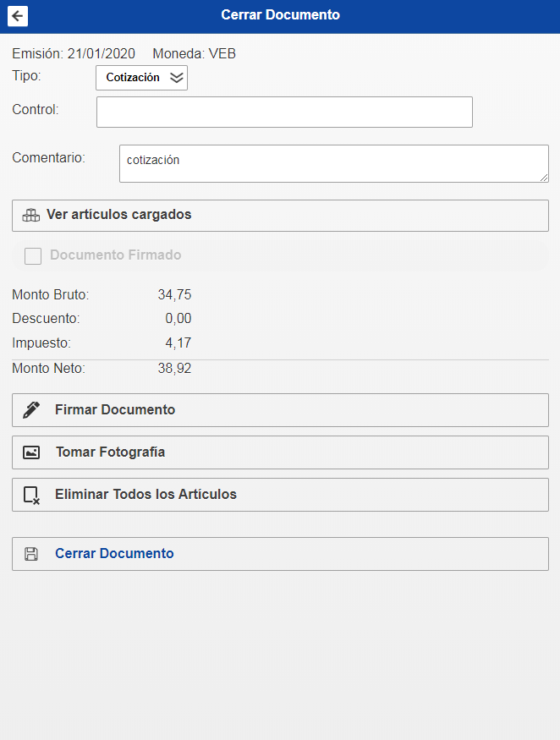Choose Eliminar Todos los Artículos
Image resolution: width=560 pixels, height=740 pixels.
[145, 495]
